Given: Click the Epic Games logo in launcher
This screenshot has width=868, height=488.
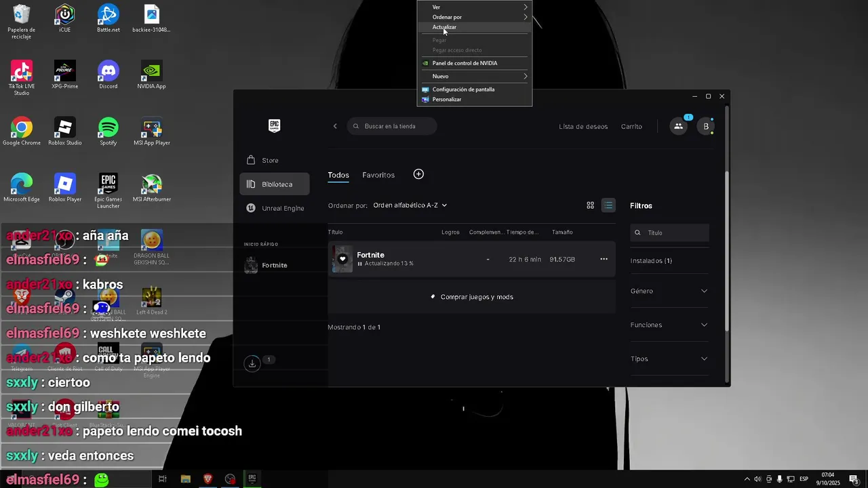Looking at the screenshot, I should tap(274, 125).
